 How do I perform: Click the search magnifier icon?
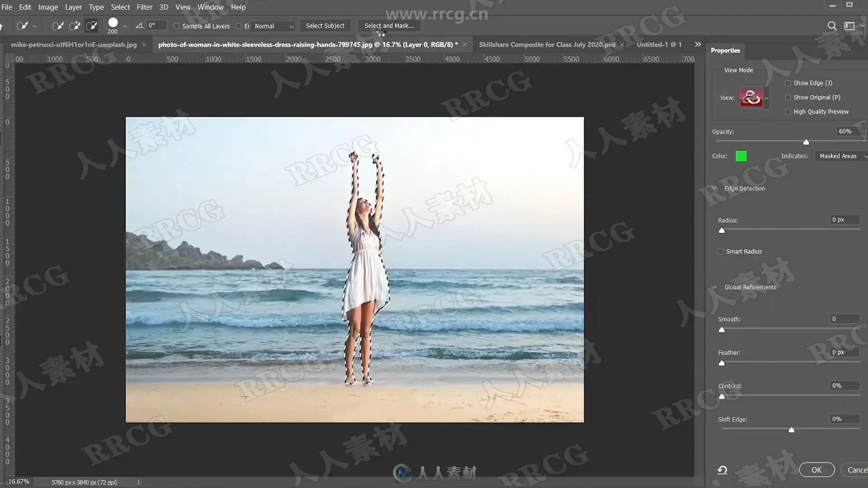832,26
